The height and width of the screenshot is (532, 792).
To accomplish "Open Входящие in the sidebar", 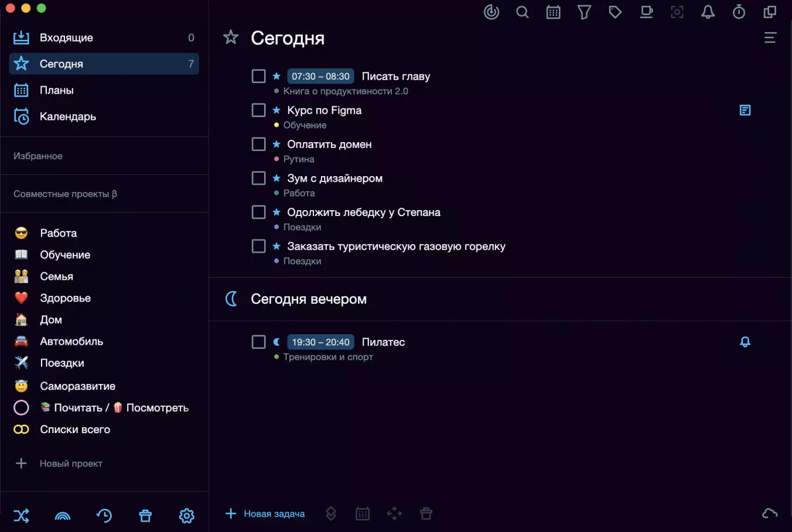I will pyautogui.click(x=104, y=37).
